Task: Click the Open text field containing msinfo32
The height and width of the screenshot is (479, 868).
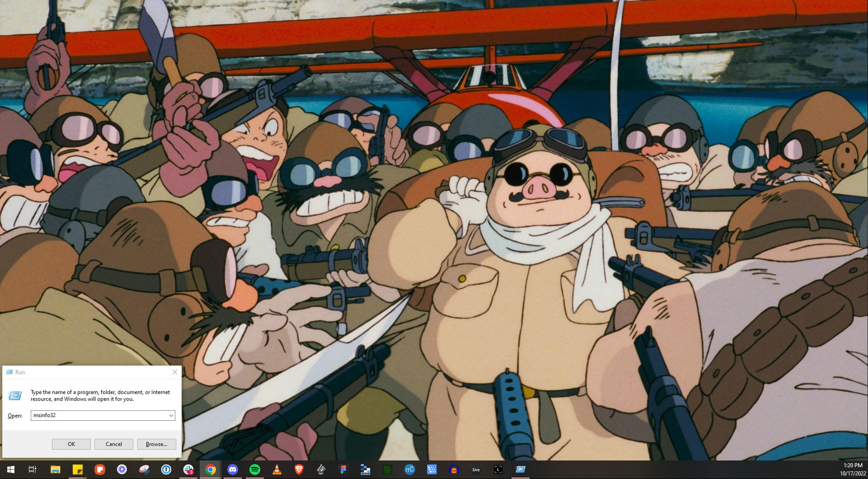Action: 99,415
